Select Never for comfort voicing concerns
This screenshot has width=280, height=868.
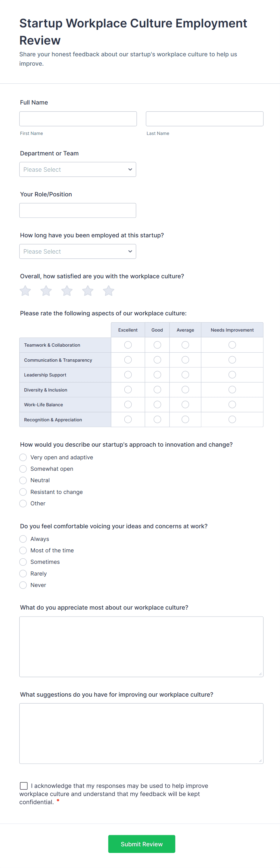[x=23, y=585]
